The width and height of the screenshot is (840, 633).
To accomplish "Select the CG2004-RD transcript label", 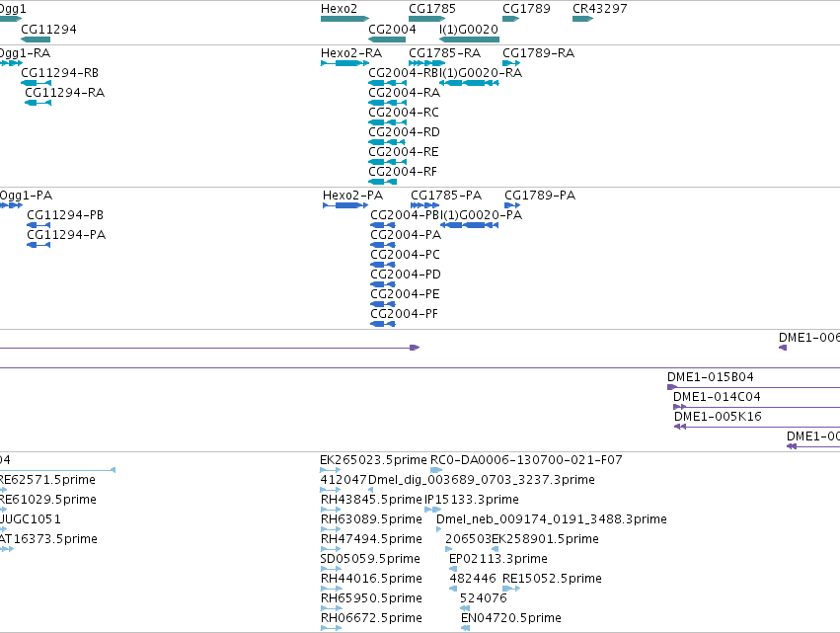I will click(405, 132).
